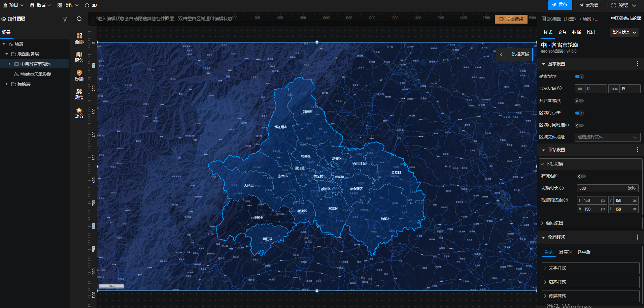Viewport: 644px width, 308px height.
Task: Toggle the 是否显示 switch
Action: tap(579, 77)
